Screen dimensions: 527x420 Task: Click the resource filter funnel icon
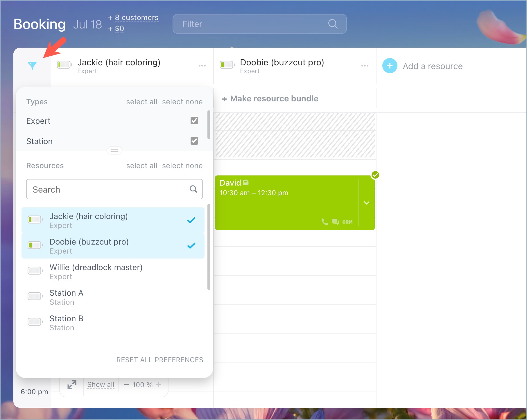(32, 66)
